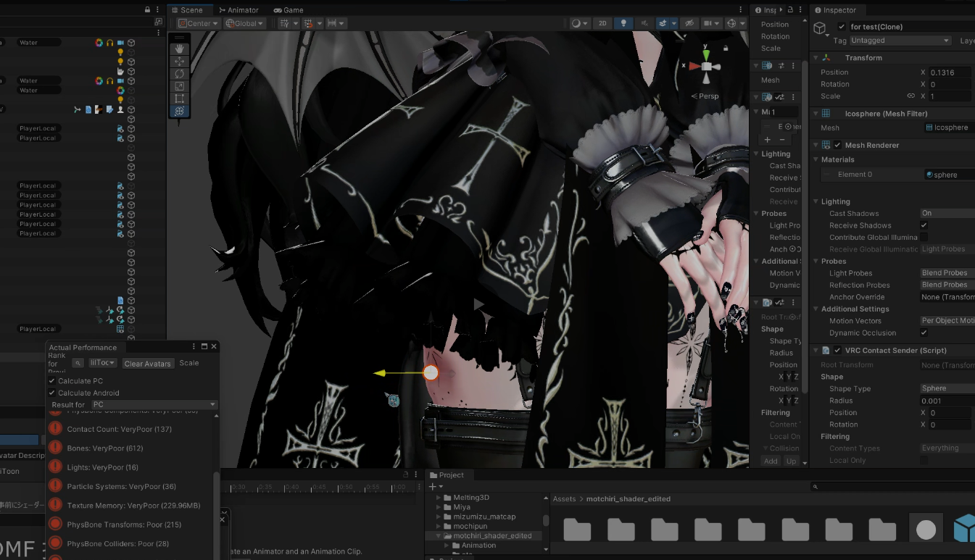The height and width of the screenshot is (560, 975).
Task: Select the Hand view tool
Action: point(180,49)
